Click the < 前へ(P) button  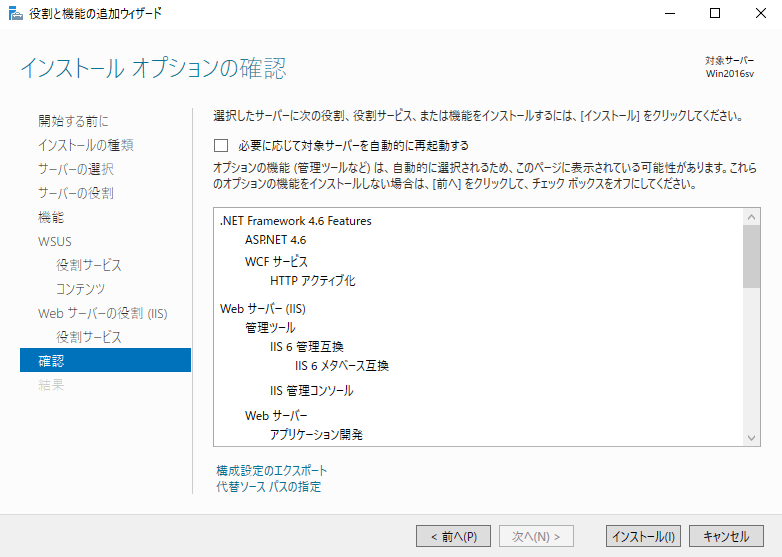point(453,536)
